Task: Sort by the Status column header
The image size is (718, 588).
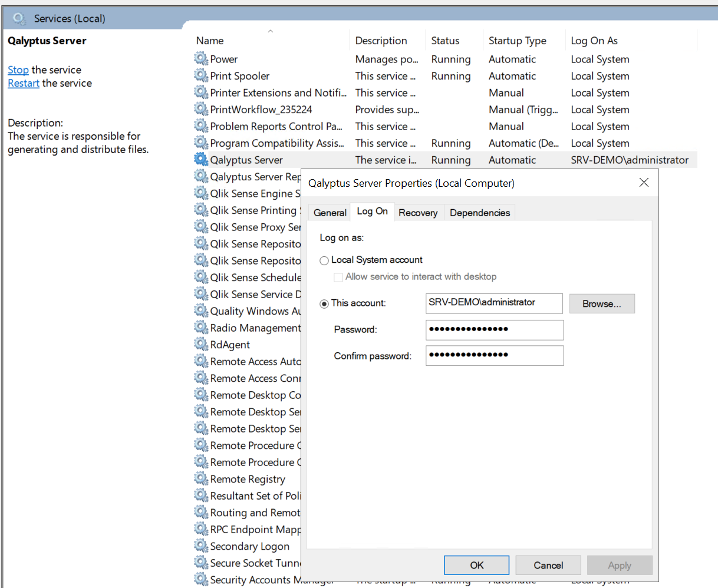Action: [445, 41]
